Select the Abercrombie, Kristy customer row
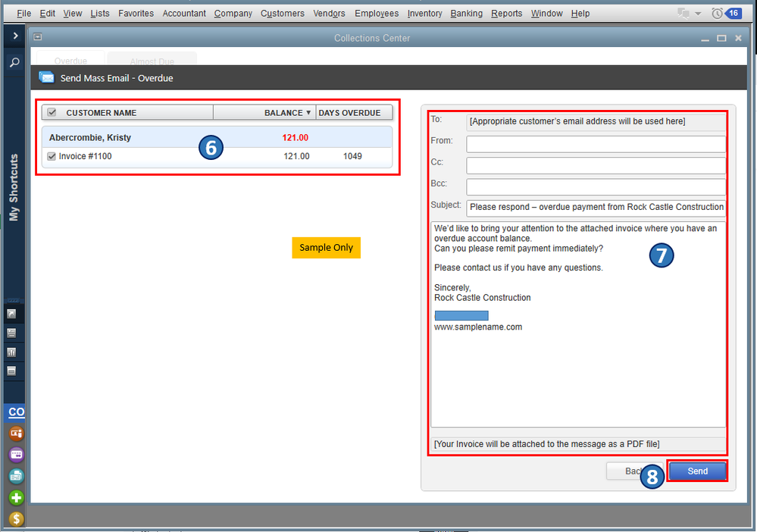The width and height of the screenshot is (757, 532). [x=217, y=138]
